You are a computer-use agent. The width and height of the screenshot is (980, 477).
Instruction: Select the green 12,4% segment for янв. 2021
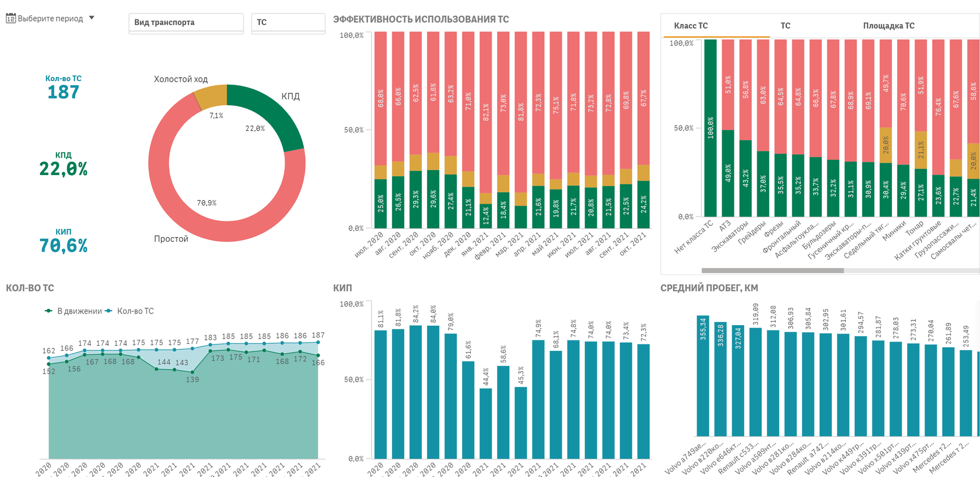coord(485,216)
